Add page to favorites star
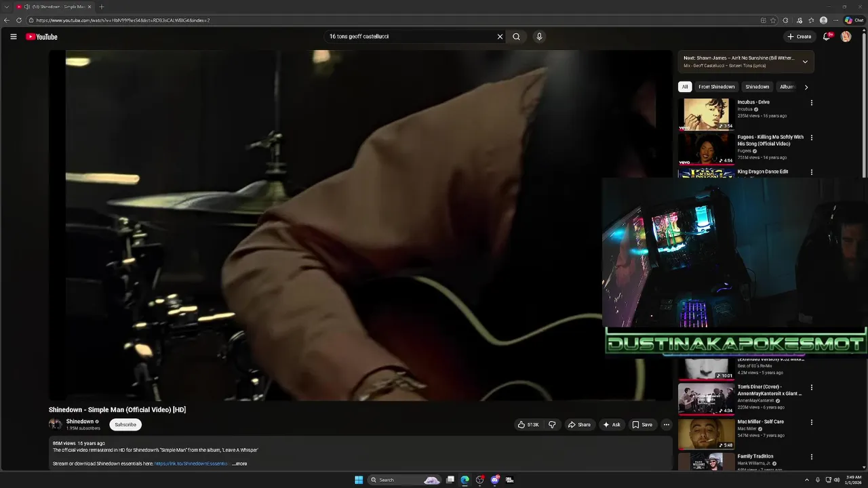 tap(774, 20)
